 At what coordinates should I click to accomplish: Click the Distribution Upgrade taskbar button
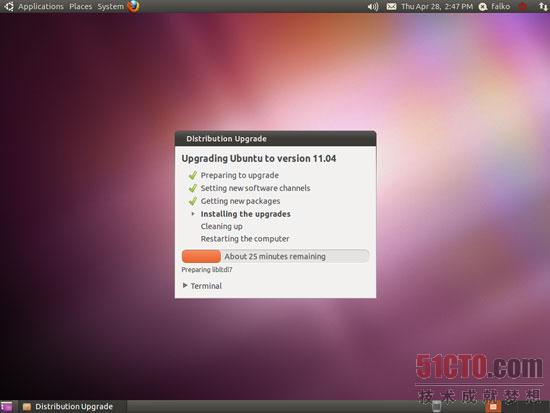point(67,406)
